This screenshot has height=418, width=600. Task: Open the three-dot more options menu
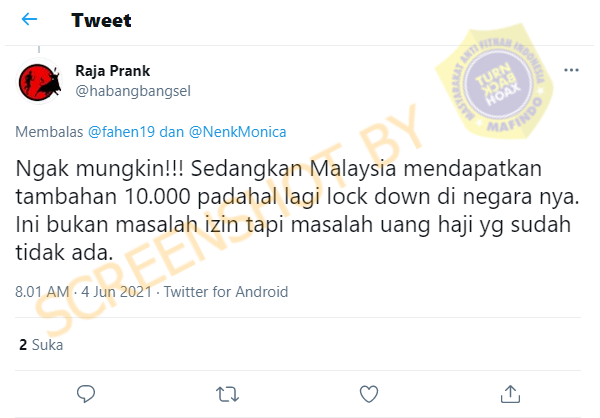[x=571, y=70]
